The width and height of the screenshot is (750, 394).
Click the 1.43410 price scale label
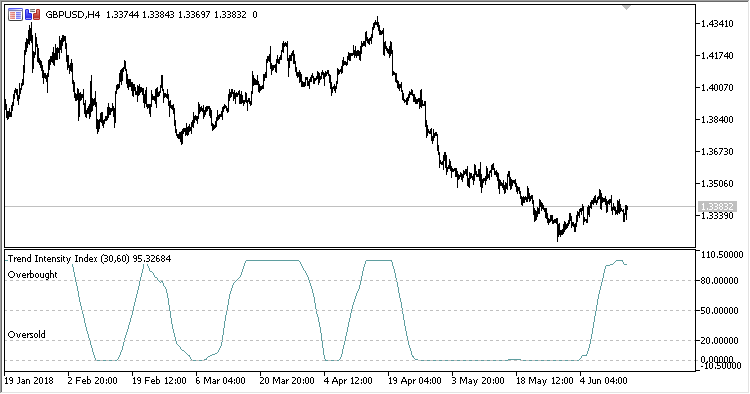717,24
